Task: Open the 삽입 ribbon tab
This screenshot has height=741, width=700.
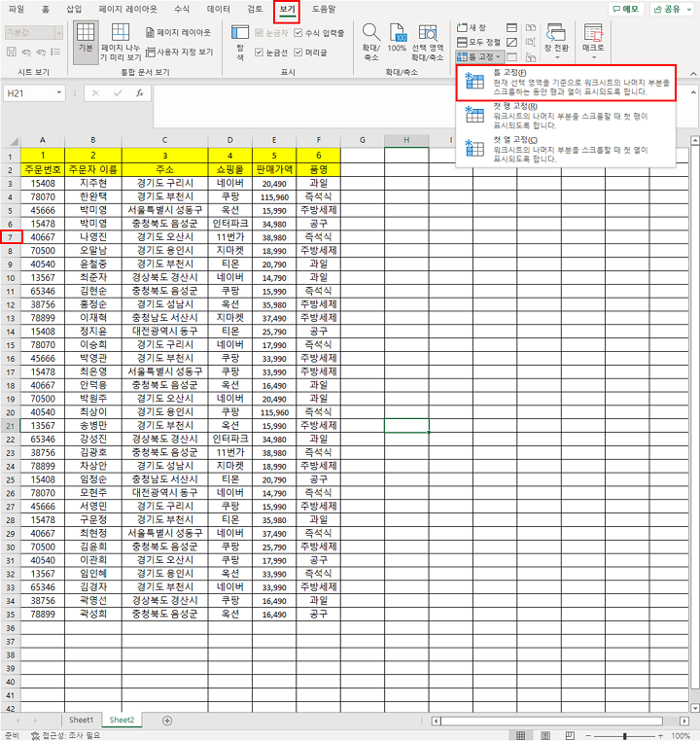Action: (74, 9)
